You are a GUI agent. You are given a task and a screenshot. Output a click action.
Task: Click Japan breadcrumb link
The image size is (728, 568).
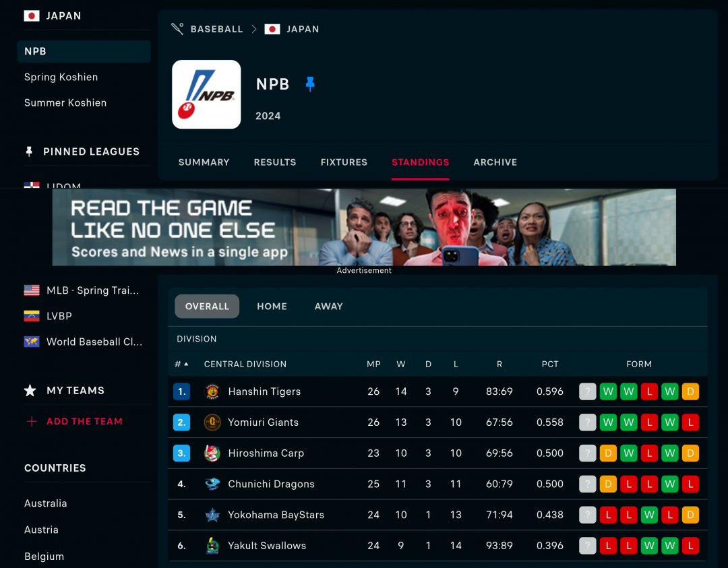click(303, 29)
